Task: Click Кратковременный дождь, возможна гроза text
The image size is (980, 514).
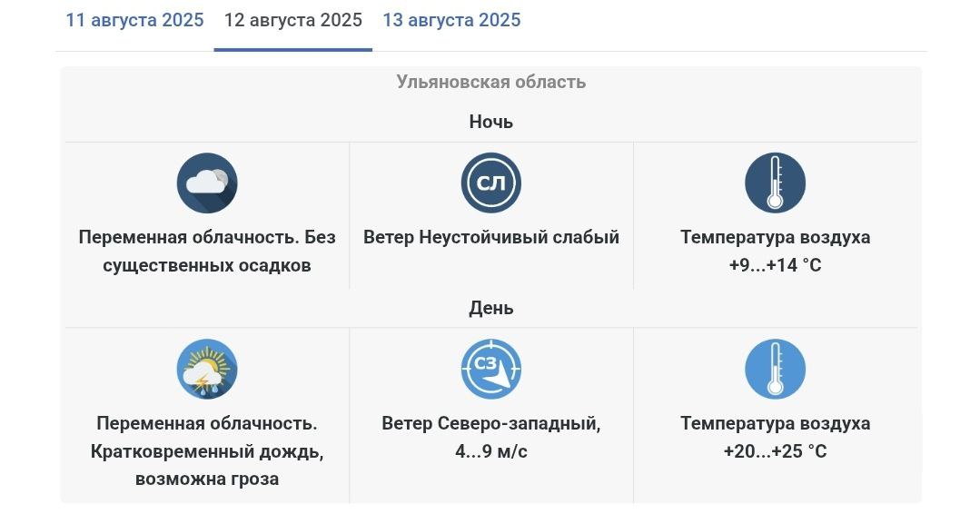Action: pyautogui.click(x=207, y=465)
